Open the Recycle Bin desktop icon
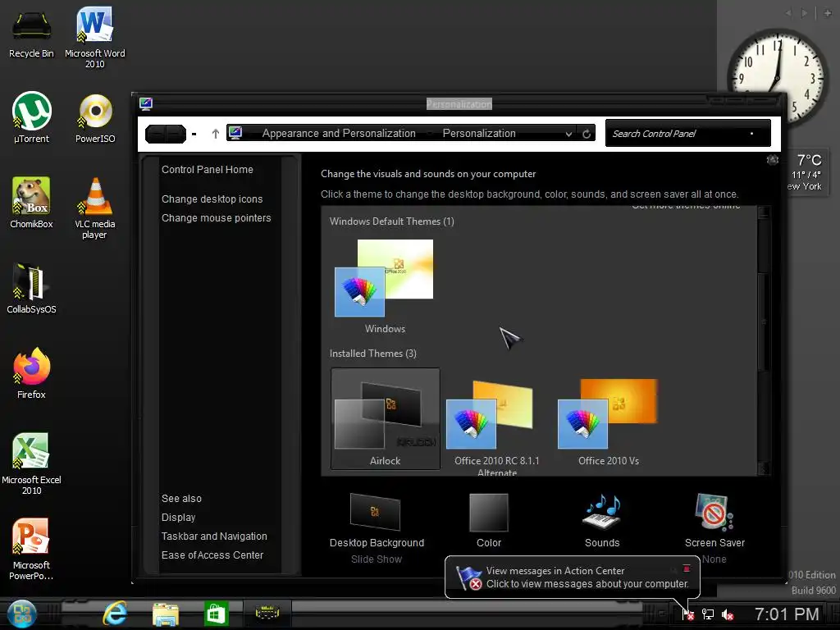The width and height of the screenshot is (840, 630). (x=32, y=33)
